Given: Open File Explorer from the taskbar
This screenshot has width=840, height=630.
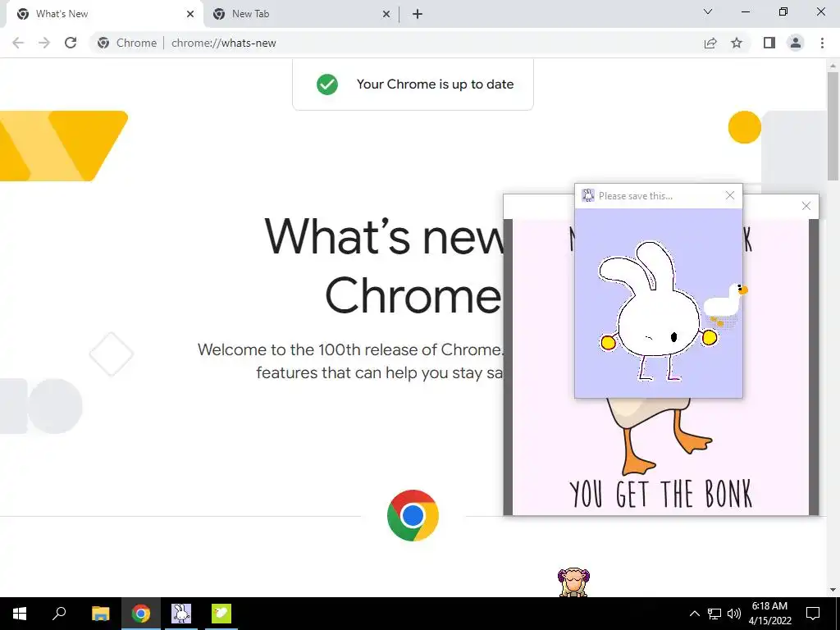Looking at the screenshot, I should 100,614.
